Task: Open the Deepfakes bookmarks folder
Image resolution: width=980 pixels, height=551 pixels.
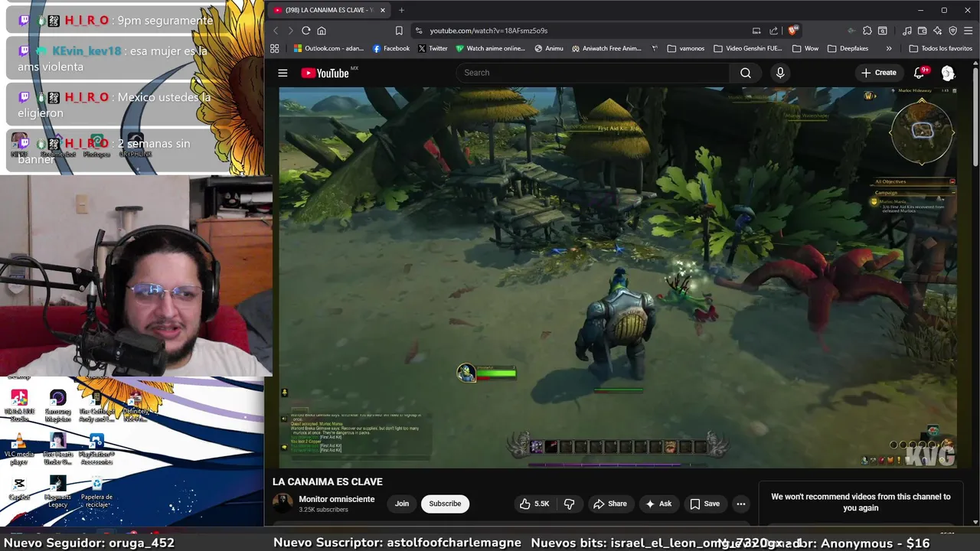Action: [848, 48]
